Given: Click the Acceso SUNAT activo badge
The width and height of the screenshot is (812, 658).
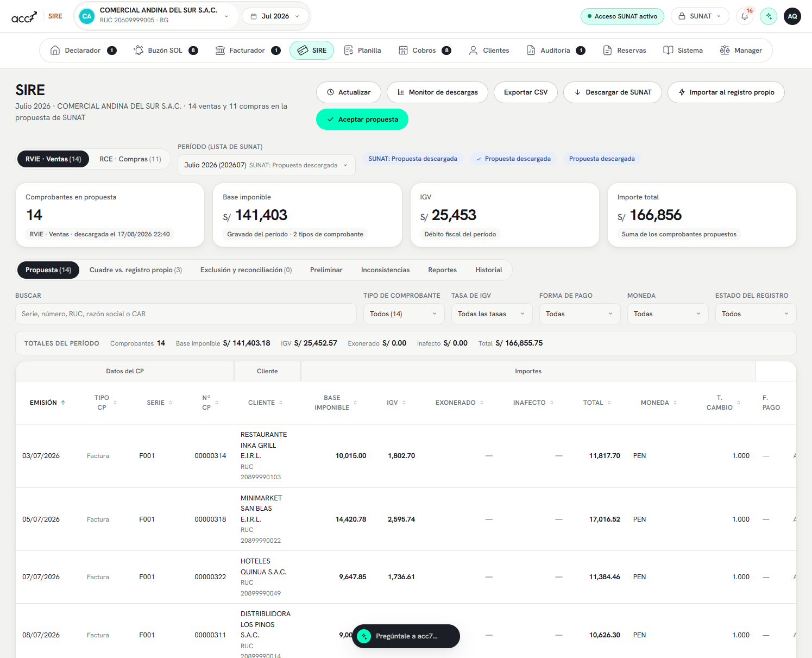Looking at the screenshot, I should (622, 16).
